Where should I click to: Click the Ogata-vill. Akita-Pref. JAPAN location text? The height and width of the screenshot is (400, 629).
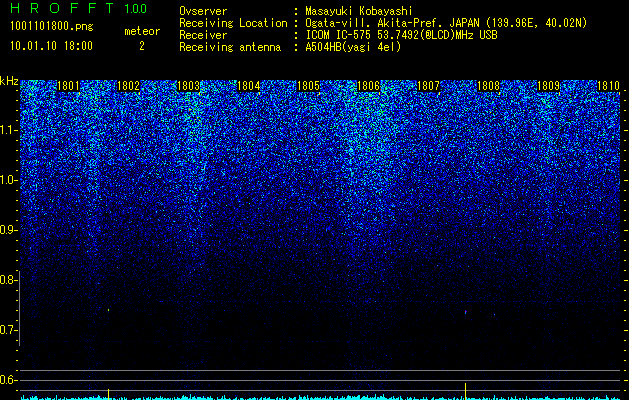tap(444, 23)
